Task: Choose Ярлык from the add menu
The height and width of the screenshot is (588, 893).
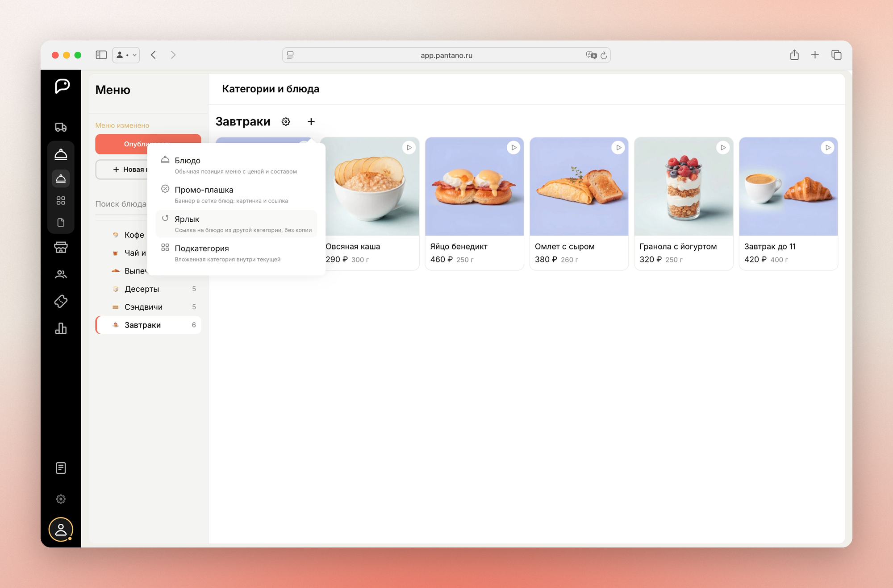Action: pos(237,224)
